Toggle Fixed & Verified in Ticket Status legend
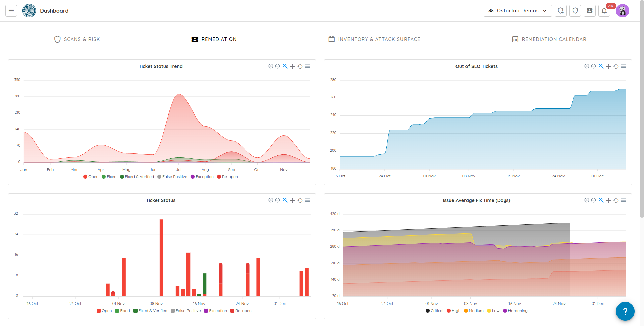Viewport: 644px width, 326px height. [150, 311]
